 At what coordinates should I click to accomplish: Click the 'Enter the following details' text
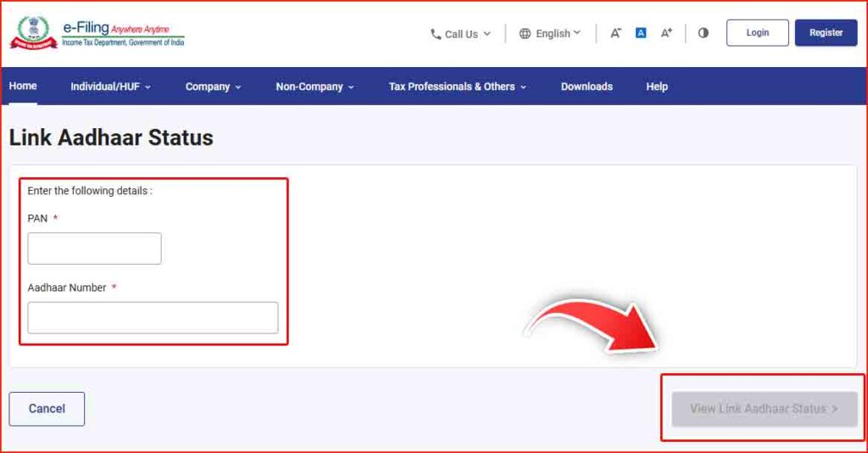pos(90,191)
